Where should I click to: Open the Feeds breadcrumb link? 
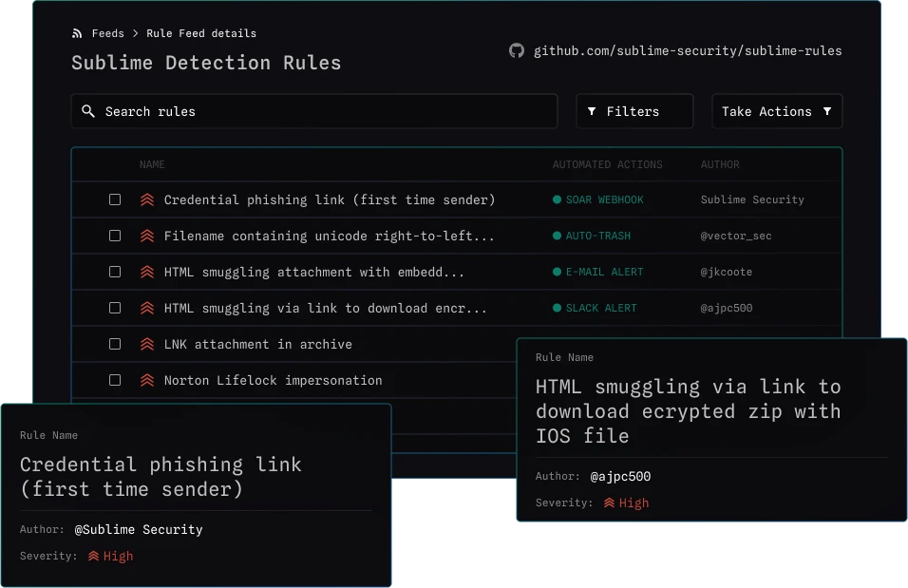click(x=107, y=33)
